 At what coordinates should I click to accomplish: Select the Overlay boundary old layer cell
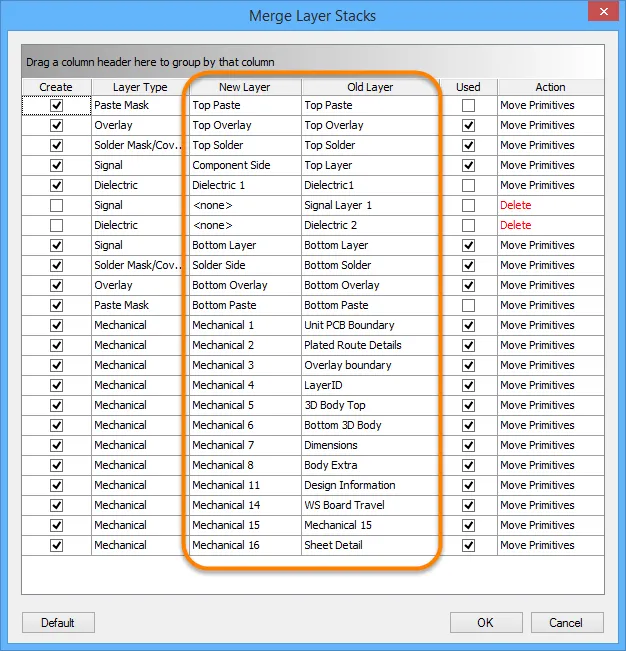coord(370,365)
